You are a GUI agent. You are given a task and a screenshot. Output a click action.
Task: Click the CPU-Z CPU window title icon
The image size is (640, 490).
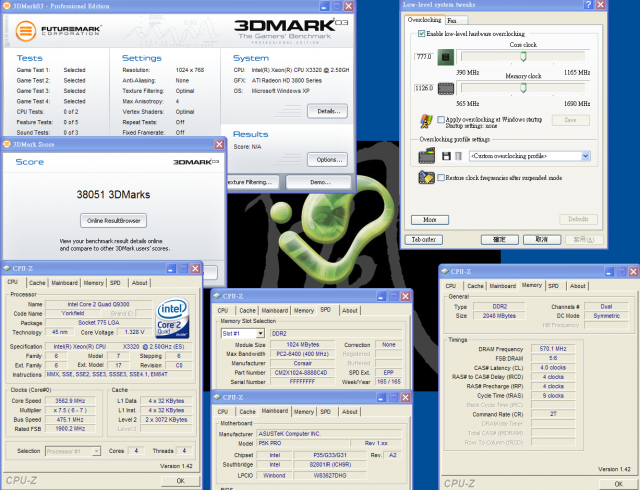click(x=7, y=268)
